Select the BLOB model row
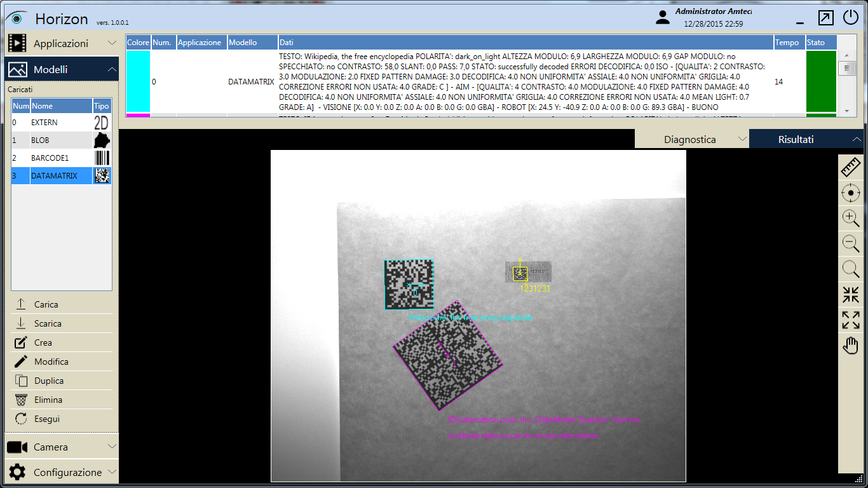This screenshot has height=488, width=868. (x=61, y=140)
